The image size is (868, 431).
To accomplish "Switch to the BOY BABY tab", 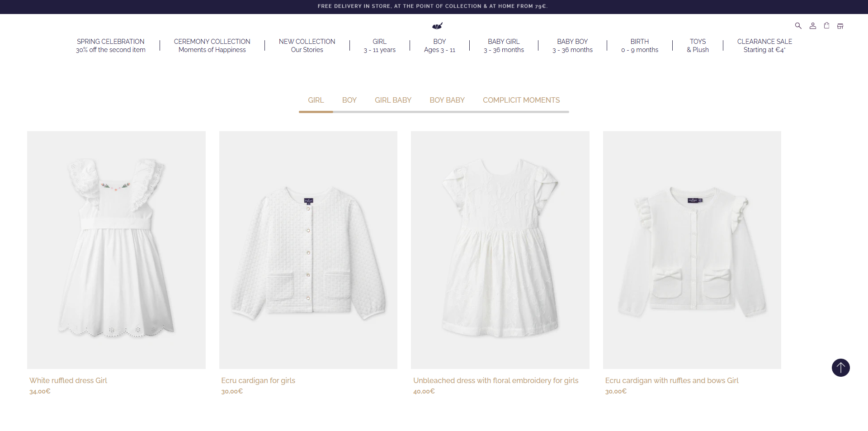I will click(447, 100).
